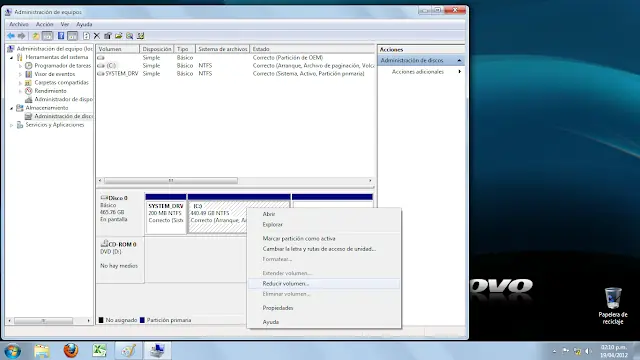Click the last toolbar icon after the magnifier
The height and width of the screenshot is (360, 640).
pos(140,36)
